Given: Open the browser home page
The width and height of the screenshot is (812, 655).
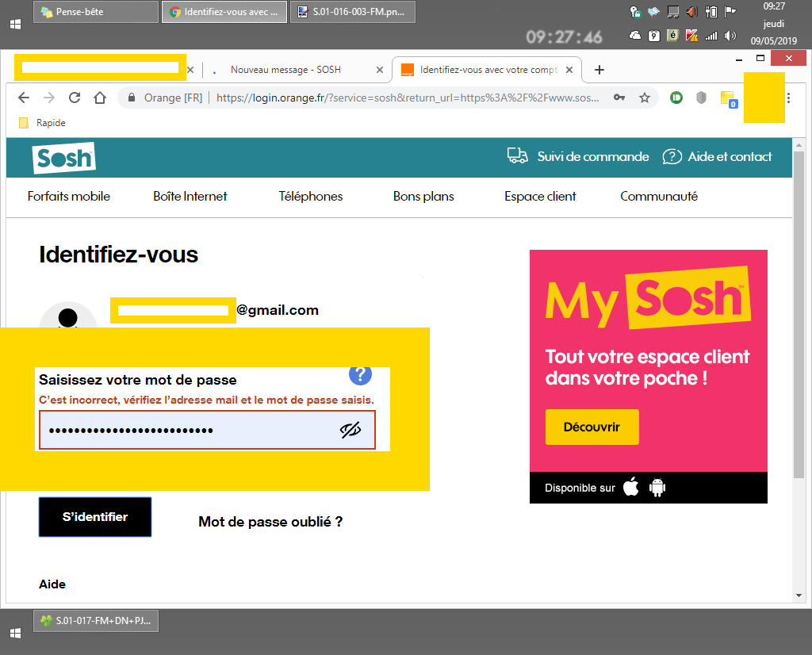Looking at the screenshot, I should (100, 98).
